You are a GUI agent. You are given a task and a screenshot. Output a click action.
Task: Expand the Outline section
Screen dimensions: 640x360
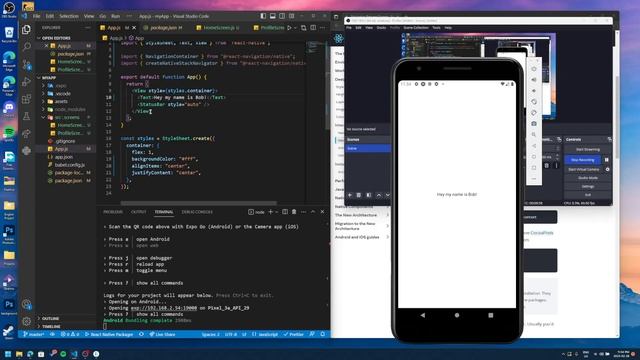pos(50,318)
